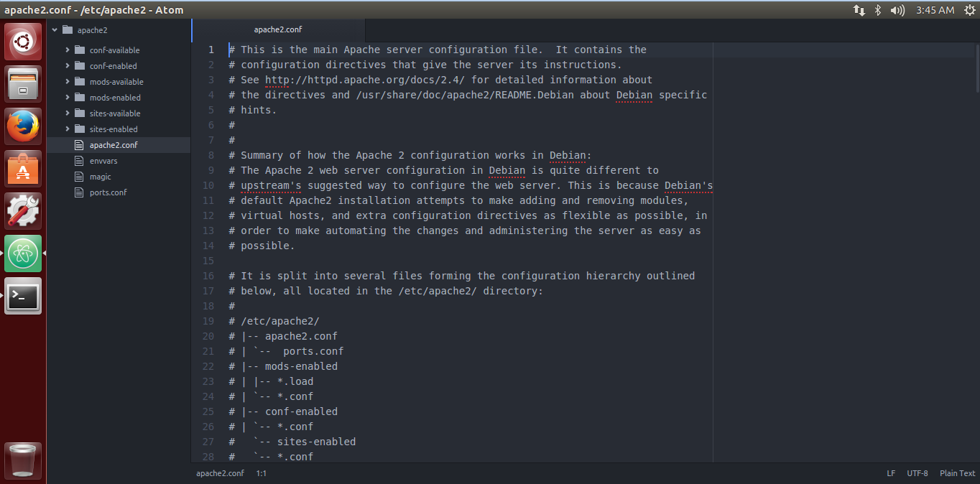Click the httpd.apache.org/docs/2.4 URL text
980x484 pixels.
pyautogui.click(x=366, y=80)
